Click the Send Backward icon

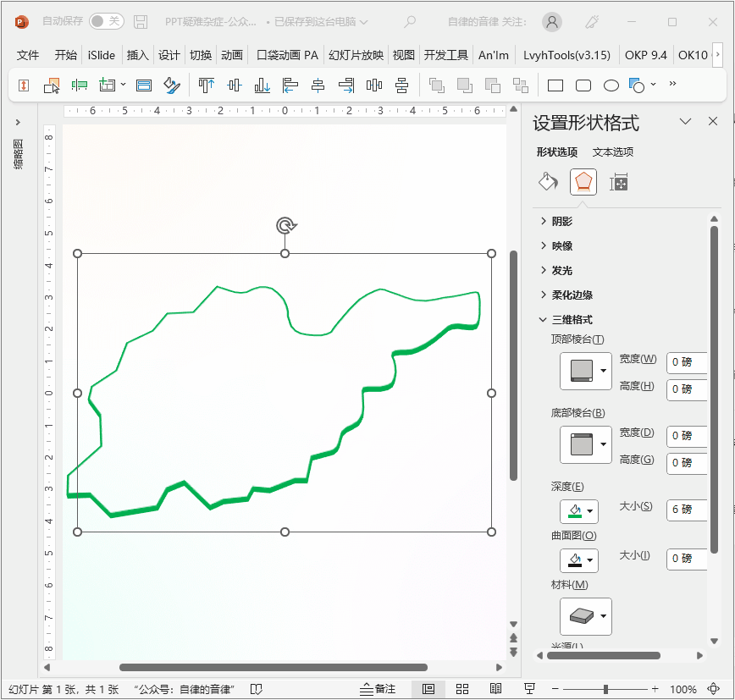[465, 85]
